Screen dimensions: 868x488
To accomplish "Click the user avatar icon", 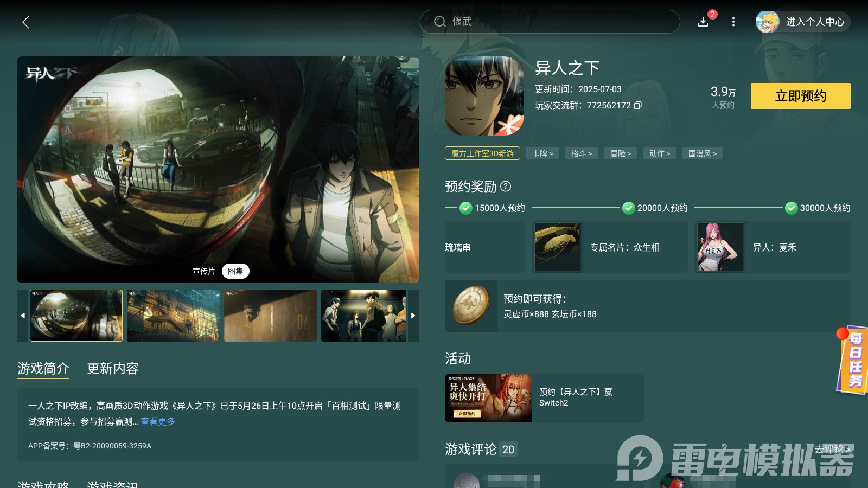I will 768,22.
